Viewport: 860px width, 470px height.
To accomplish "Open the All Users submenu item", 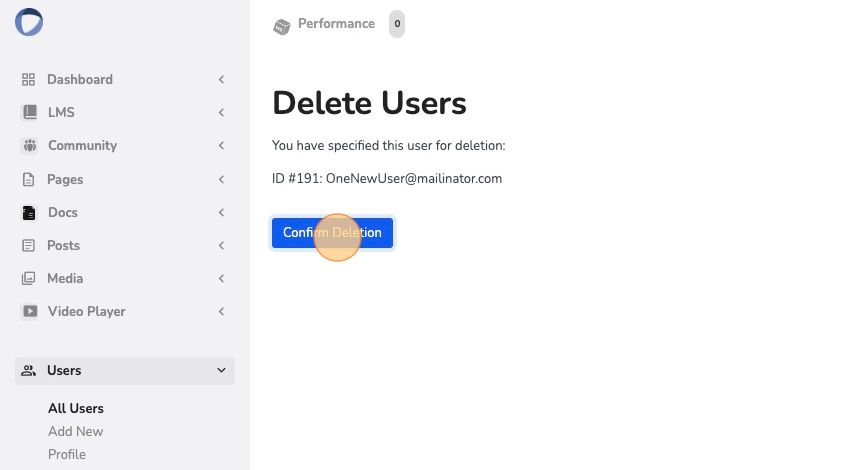I will click(x=76, y=409).
